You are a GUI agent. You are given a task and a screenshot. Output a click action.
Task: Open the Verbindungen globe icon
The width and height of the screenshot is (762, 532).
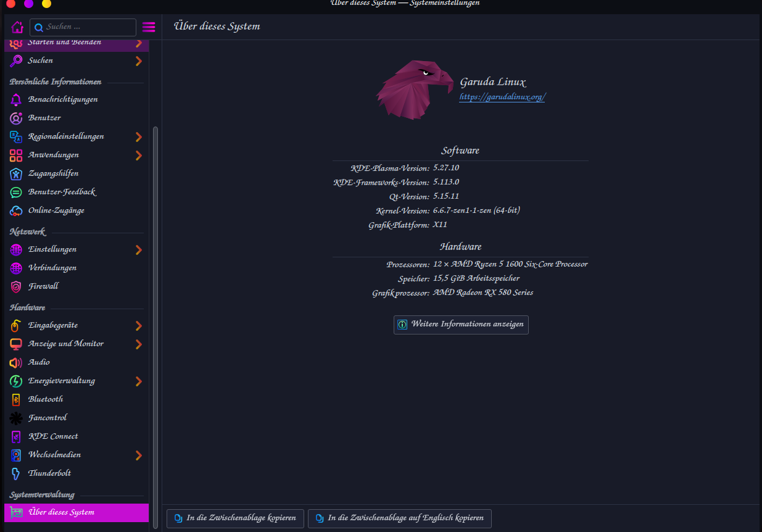[x=16, y=268]
